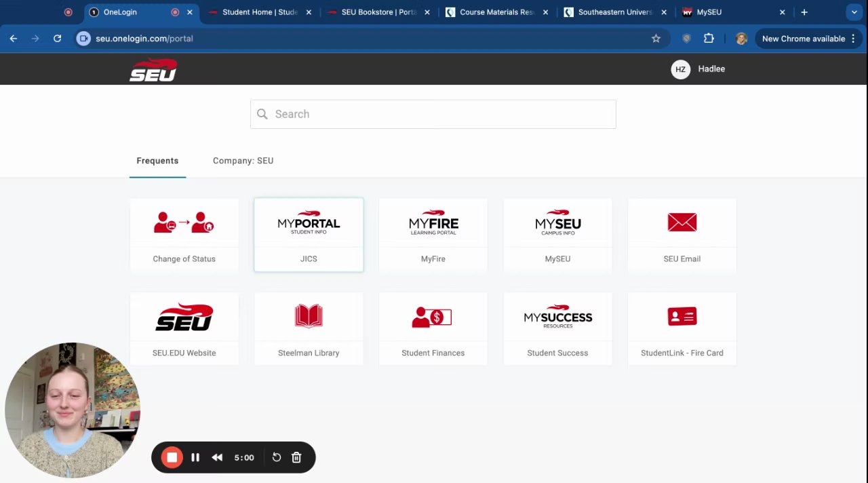
Task: Close the SEU Bookstore browser tab
Action: point(427,12)
